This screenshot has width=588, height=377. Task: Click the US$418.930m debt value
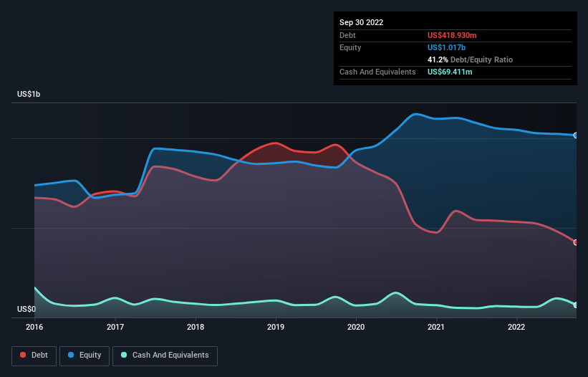452,35
